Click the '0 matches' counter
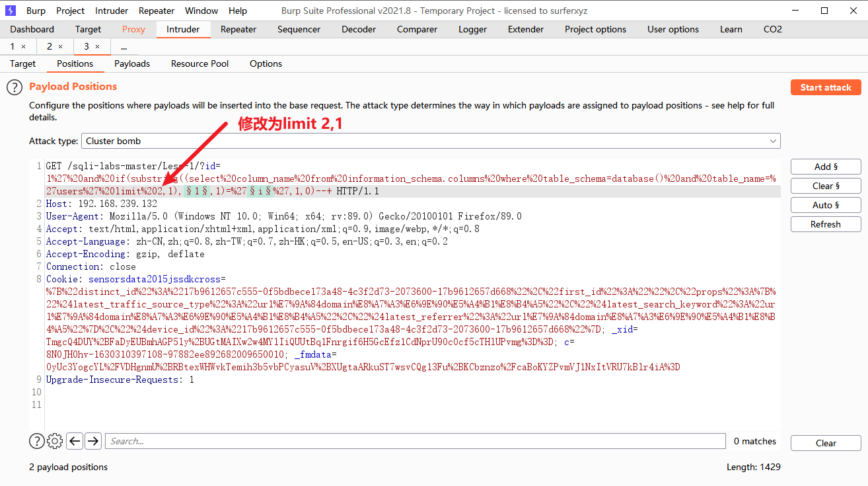This screenshot has width=868, height=486. (x=755, y=441)
